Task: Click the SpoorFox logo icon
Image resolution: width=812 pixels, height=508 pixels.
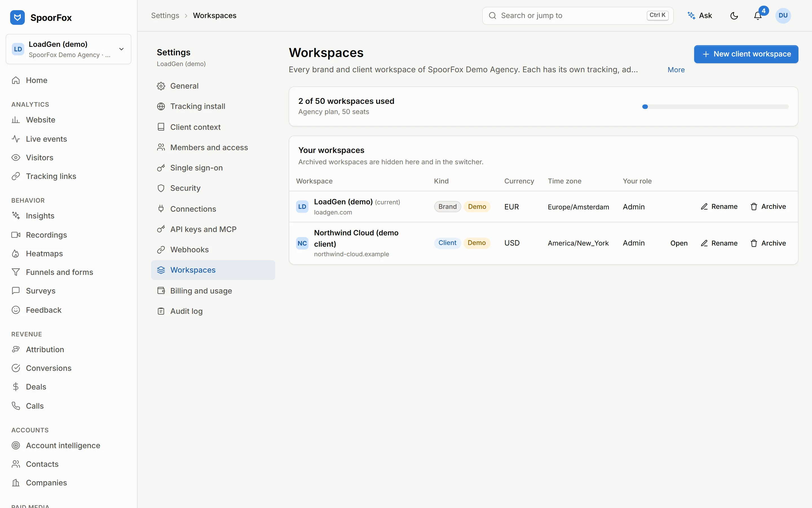Action: [x=17, y=17]
